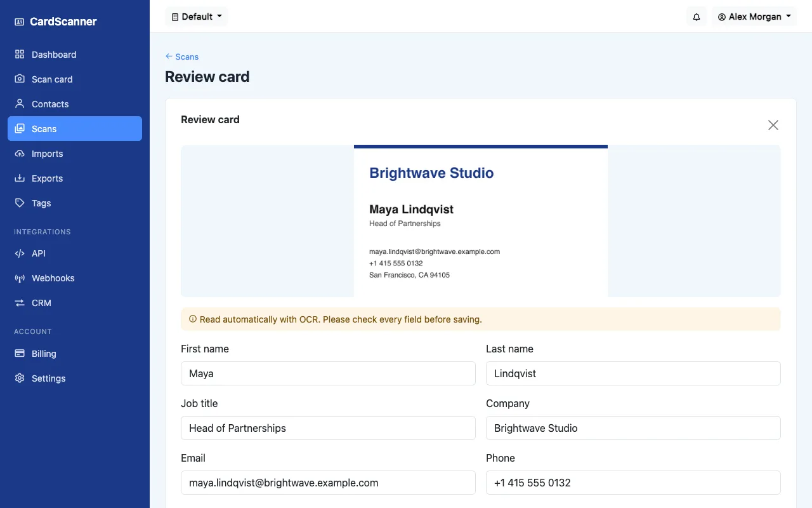Click the person icon beside Contacts
The image size is (812, 508).
click(x=20, y=104)
